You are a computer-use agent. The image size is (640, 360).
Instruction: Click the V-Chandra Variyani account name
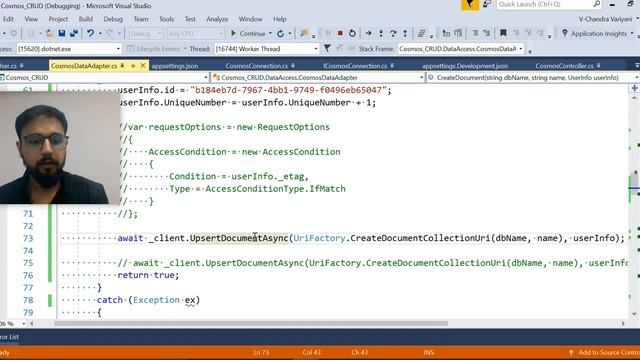606,19
